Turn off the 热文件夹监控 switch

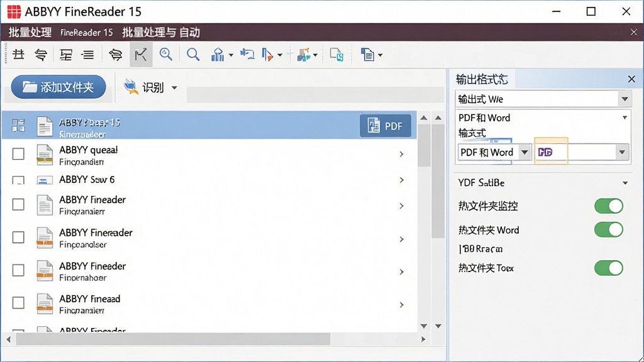(x=609, y=206)
